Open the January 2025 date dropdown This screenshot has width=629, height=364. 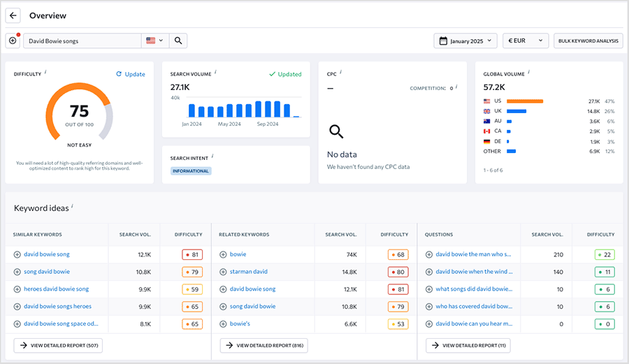pos(465,41)
